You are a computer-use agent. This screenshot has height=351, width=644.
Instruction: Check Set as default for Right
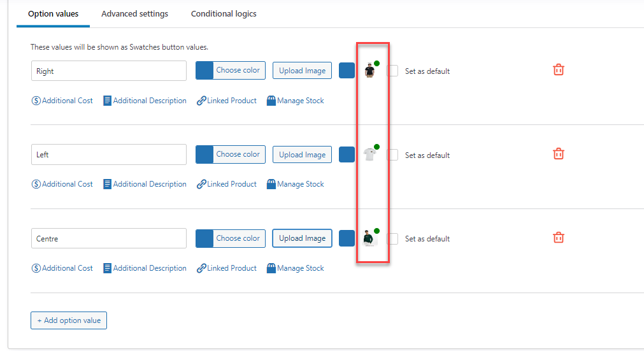tap(393, 71)
